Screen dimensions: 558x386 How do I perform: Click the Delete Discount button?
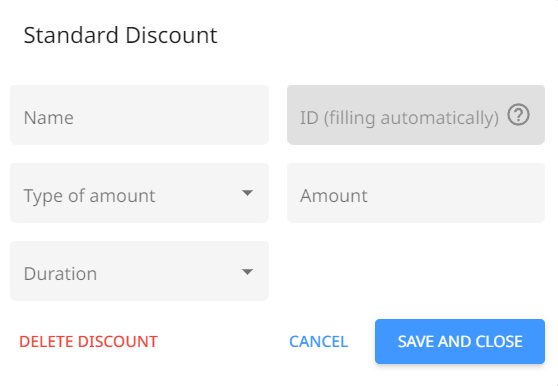pos(88,342)
